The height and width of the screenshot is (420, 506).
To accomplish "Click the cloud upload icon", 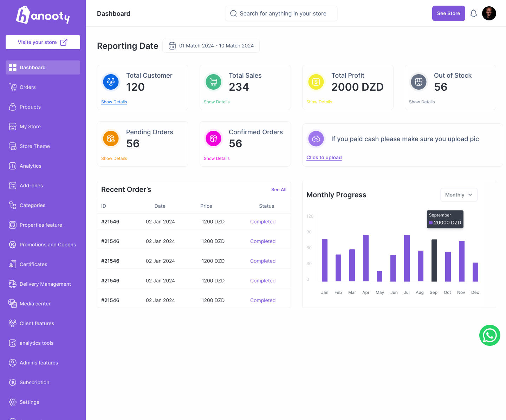I will (x=316, y=139).
